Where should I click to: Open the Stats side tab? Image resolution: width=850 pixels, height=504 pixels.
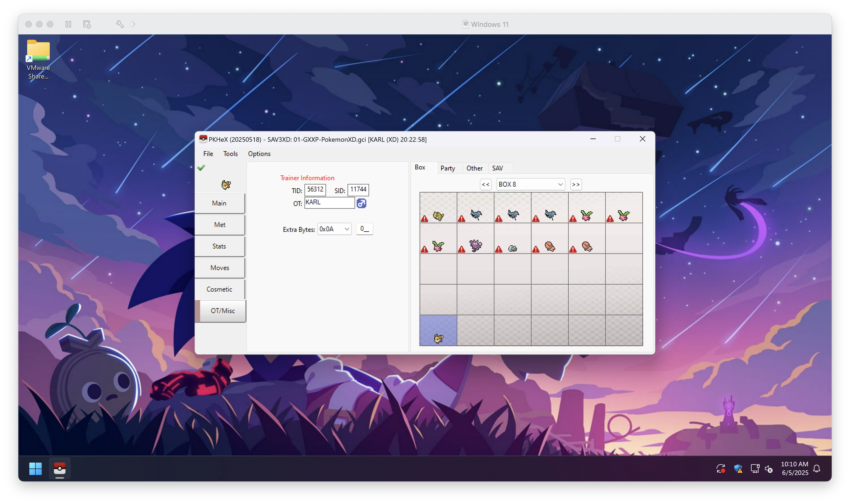click(219, 246)
